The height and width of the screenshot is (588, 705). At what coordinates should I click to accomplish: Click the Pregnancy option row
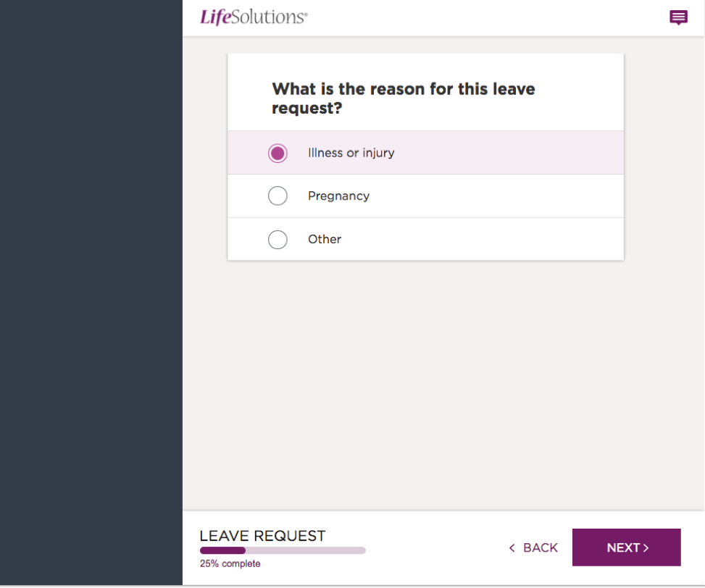[426, 196]
